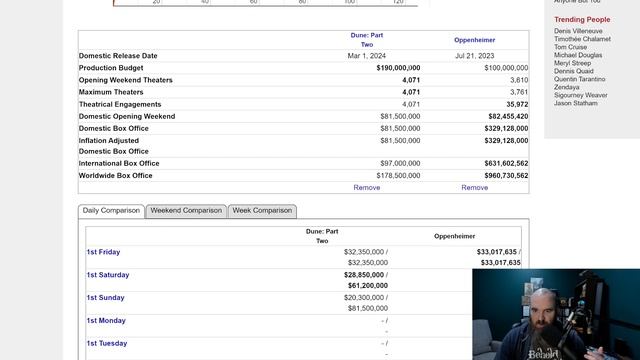
Task: Click the $20,300,000 1st Sunday value
Action: tap(364, 298)
